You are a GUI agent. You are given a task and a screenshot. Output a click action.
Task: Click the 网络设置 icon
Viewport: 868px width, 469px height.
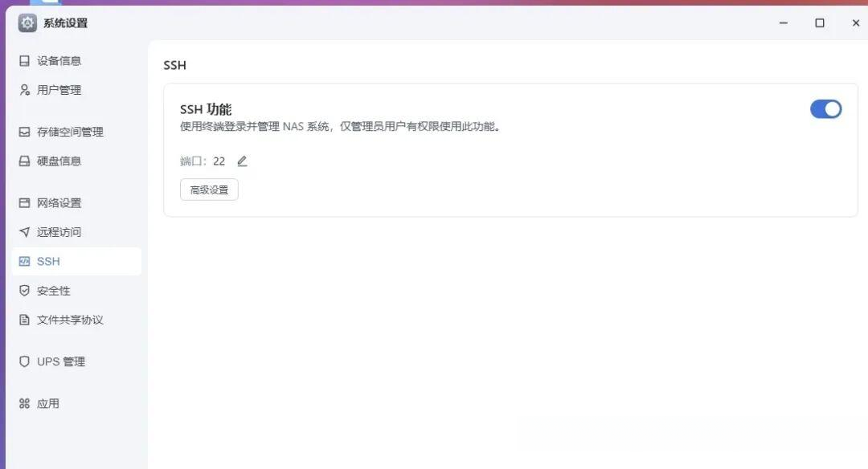24,203
